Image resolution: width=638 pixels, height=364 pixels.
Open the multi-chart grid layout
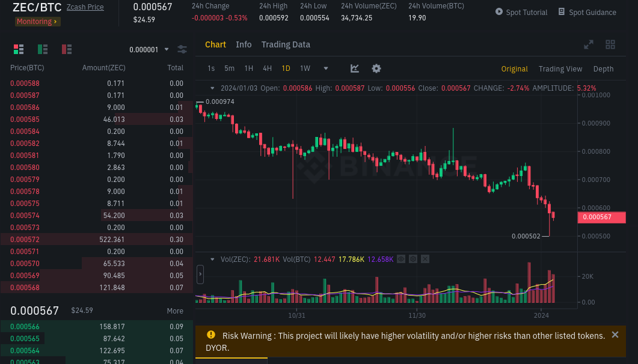pyautogui.click(x=610, y=44)
